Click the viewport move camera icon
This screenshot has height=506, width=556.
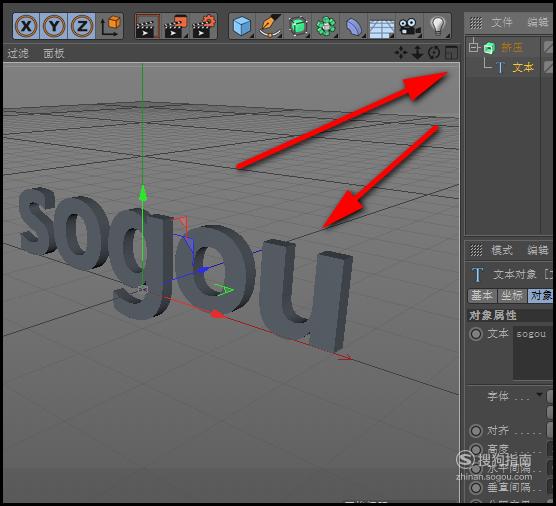[401, 53]
